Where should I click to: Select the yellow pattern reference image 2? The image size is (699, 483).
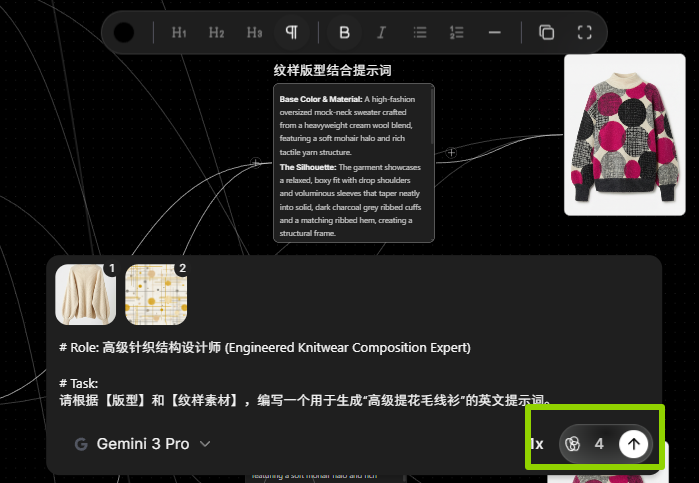tap(156, 294)
